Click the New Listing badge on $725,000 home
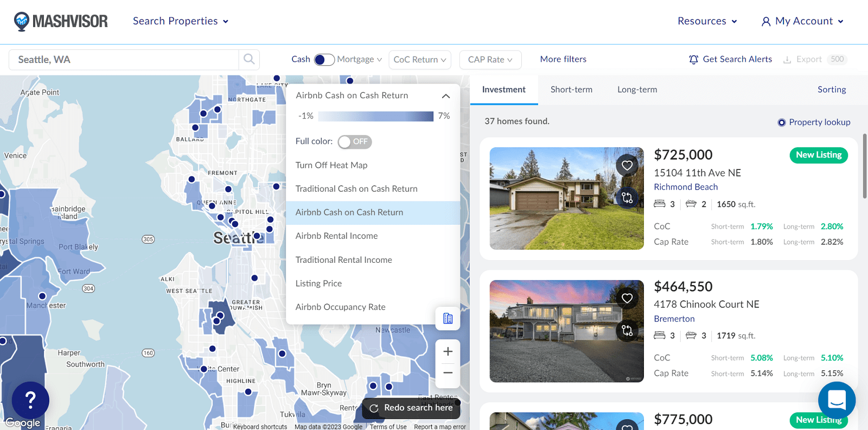The height and width of the screenshot is (430, 868). point(819,155)
